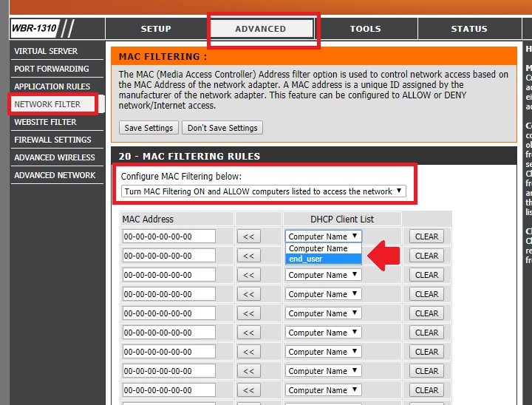This screenshot has height=405, width=532.
Task: Click << copy button in seventh row
Action: click(249, 352)
